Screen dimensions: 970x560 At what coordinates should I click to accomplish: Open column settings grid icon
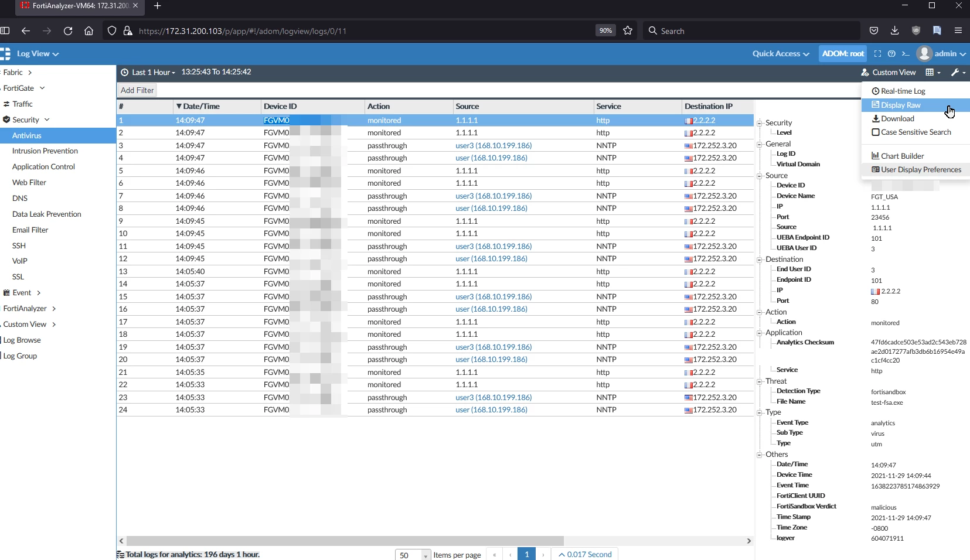click(x=932, y=72)
